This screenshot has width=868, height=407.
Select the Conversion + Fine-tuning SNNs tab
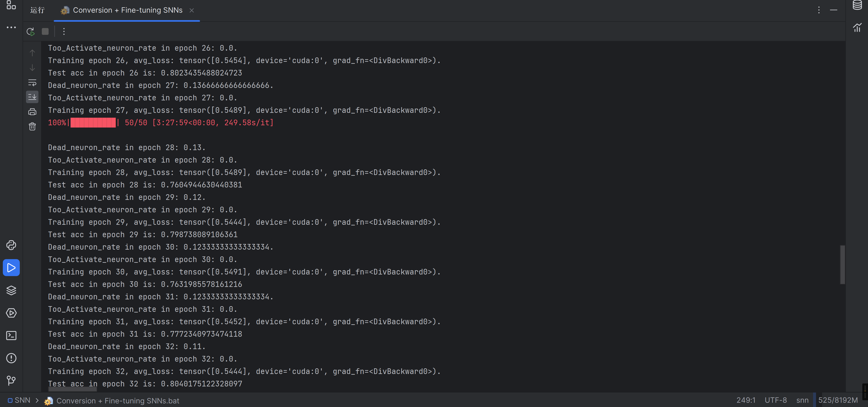127,10
